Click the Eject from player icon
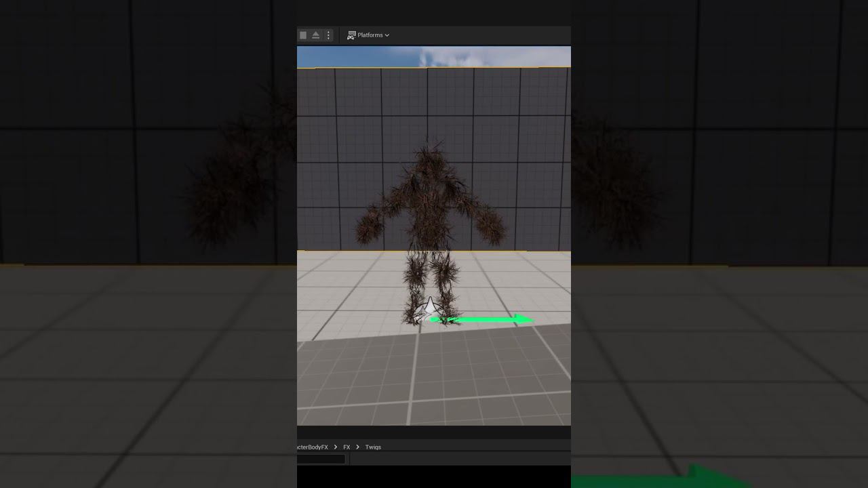 click(x=316, y=35)
